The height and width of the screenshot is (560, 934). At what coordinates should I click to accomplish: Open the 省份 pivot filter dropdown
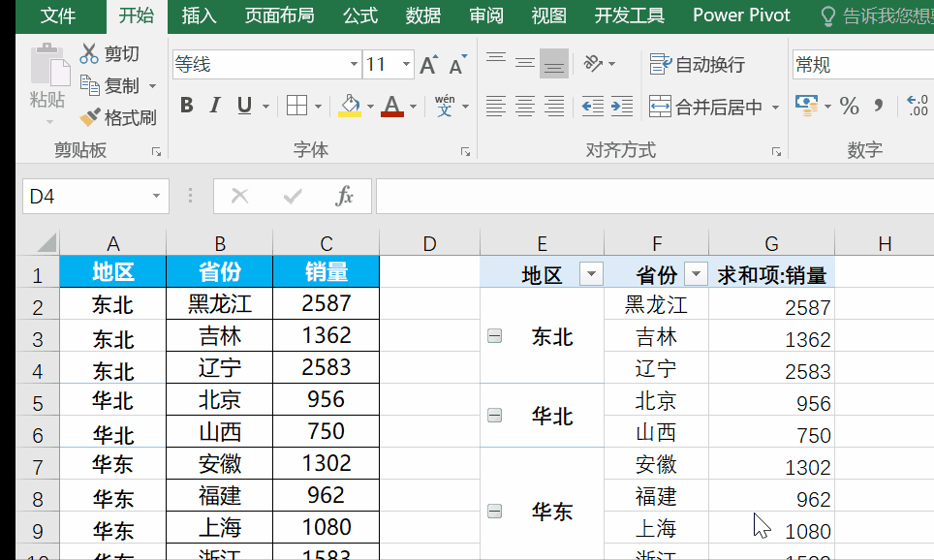[696, 274]
